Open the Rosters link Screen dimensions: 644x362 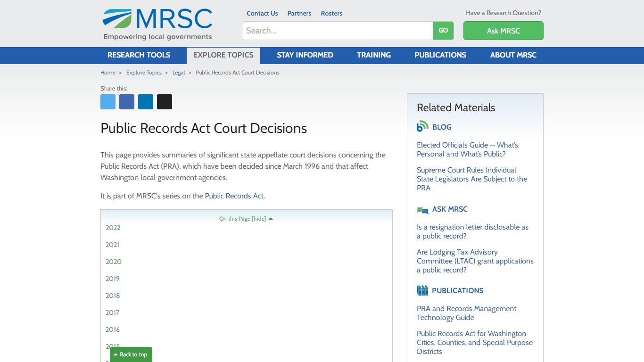click(331, 13)
